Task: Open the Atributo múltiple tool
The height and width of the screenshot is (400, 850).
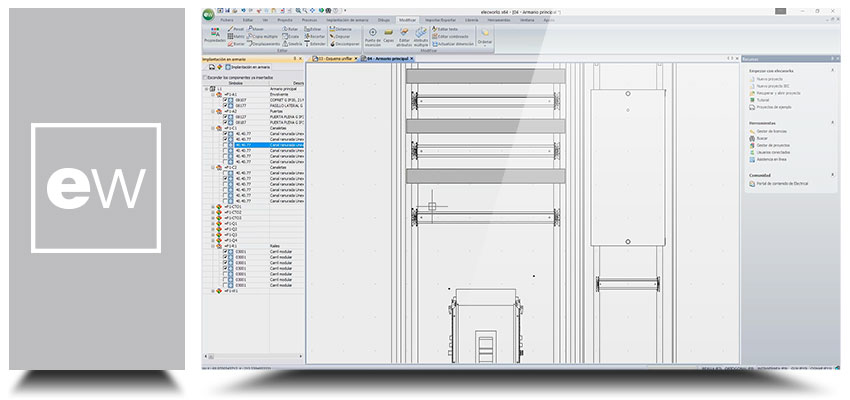Action: click(x=421, y=36)
